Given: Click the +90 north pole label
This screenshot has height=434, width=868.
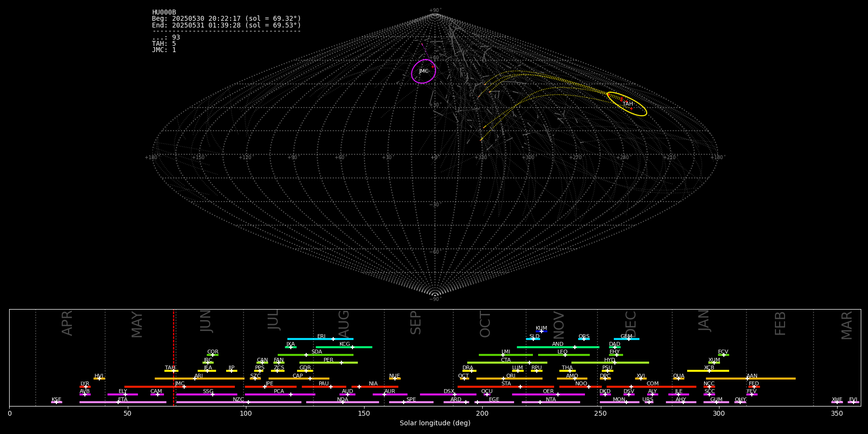Looking at the screenshot, I should [x=434, y=10].
